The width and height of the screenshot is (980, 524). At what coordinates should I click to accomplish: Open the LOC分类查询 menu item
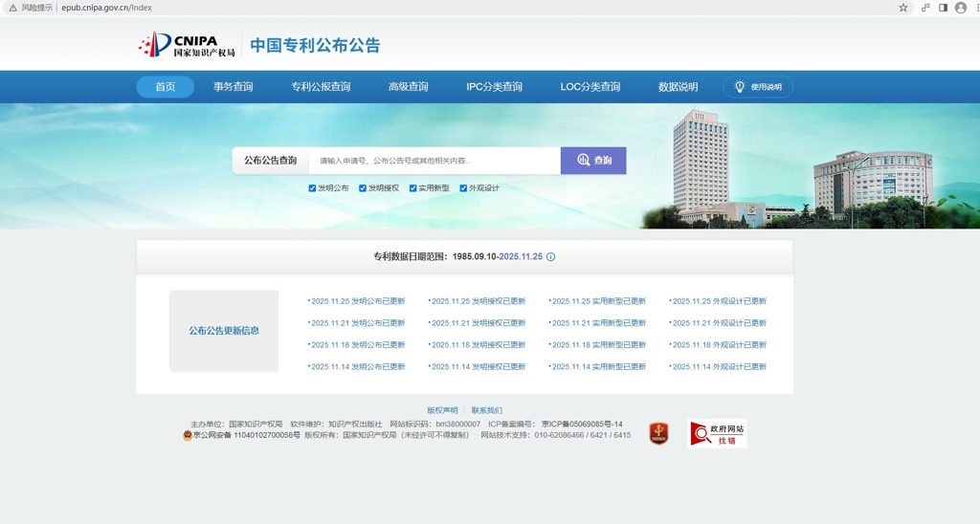tap(590, 87)
